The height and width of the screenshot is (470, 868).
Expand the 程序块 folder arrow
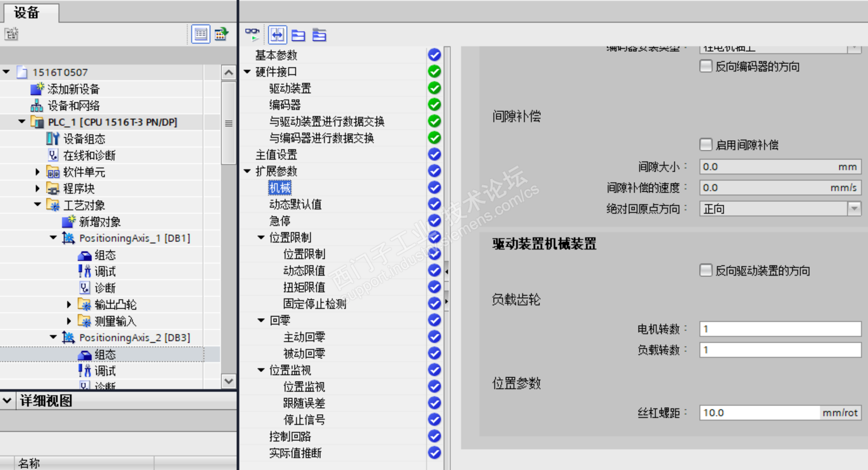tap(38, 188)
